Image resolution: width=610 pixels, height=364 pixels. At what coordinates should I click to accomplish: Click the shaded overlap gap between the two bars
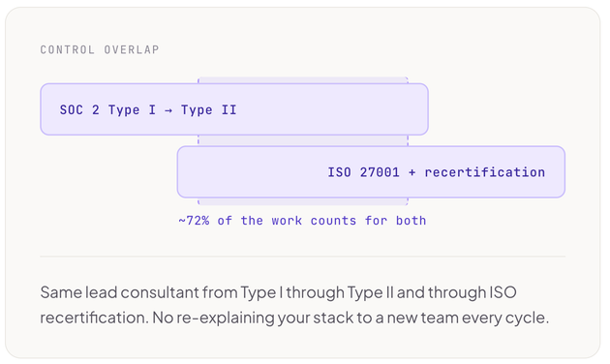tap(303, 140)
